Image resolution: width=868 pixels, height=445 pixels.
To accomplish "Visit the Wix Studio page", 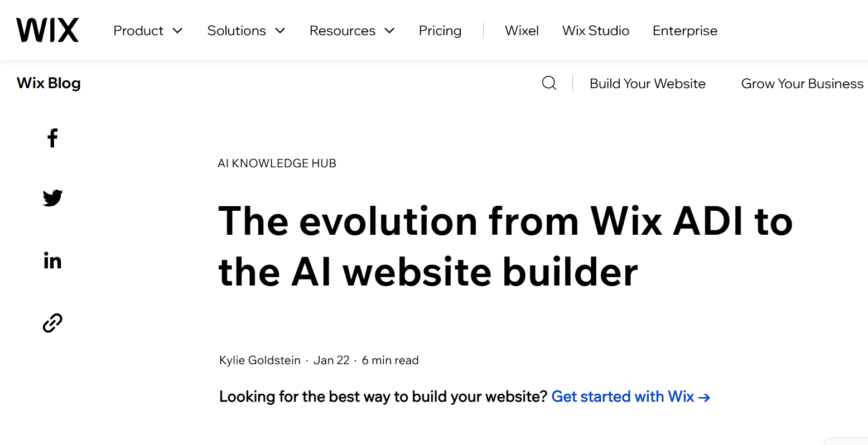I will (595, 31).
